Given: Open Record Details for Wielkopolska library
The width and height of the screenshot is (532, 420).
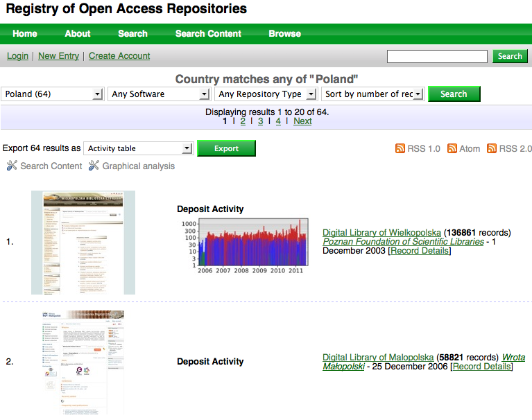Looking at the screenshot, I should pos(420,251).
